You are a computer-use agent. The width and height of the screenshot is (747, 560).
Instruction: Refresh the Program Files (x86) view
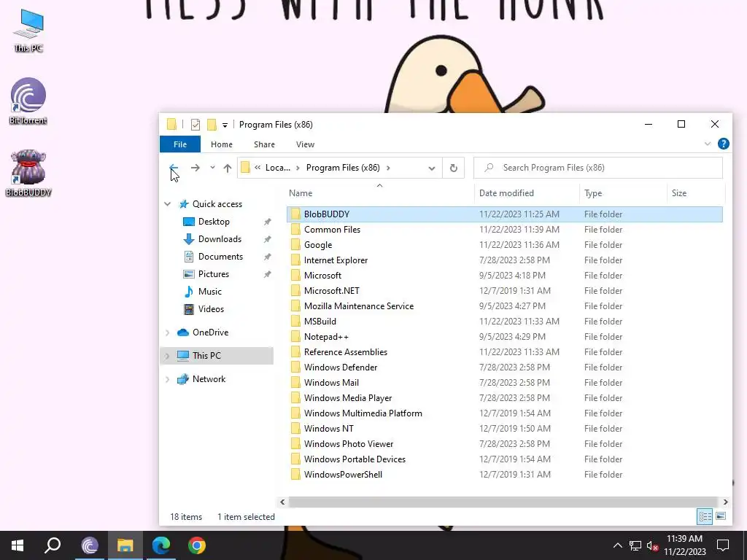point(454,168)
